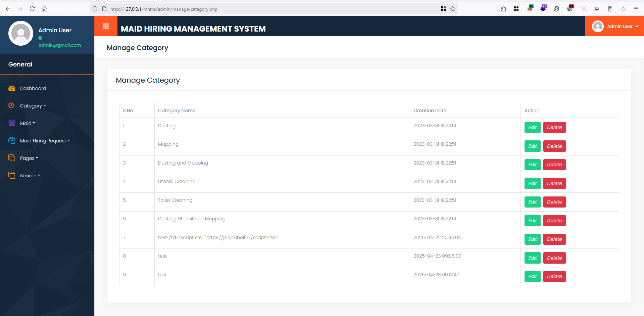Click the Dashboard palette icon in sidebar
Image resolution: width=644 pixels, height=316 pixels.
tap(12, 88)
